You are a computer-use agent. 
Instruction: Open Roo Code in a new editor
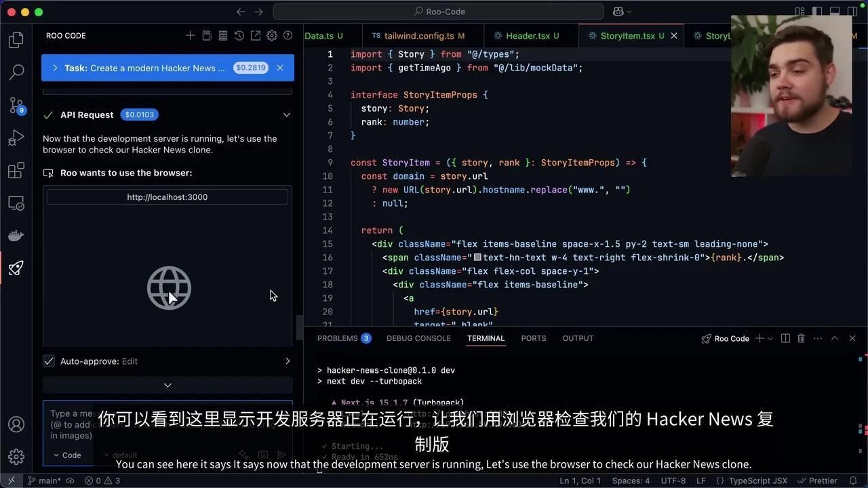click(x=256, y=35)
